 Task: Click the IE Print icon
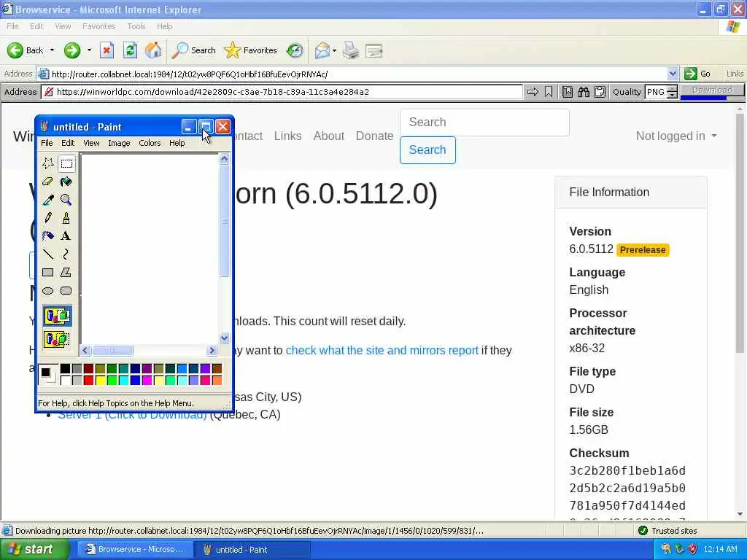click(351, 50)
